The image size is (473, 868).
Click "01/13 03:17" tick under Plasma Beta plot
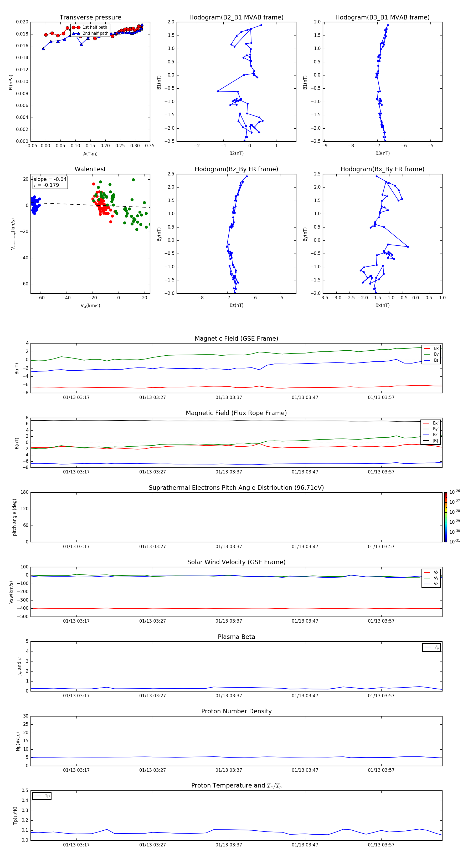point(76,695)
